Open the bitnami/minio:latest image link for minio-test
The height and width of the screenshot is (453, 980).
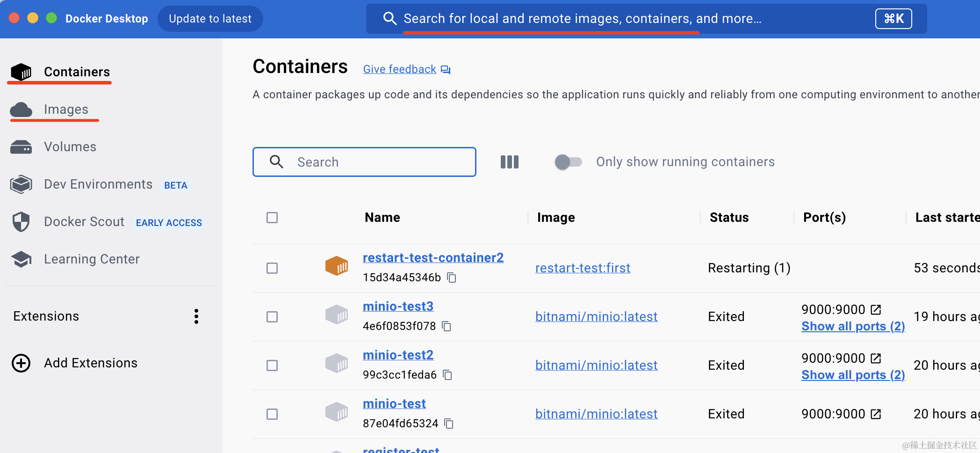(x=596, y=414)
